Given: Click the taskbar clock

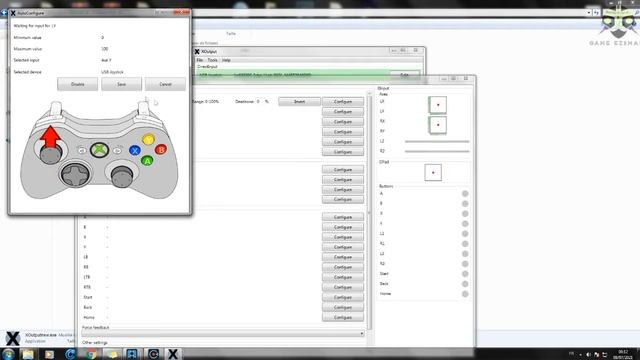Looking at the screenshot, I should pos(623,354).
